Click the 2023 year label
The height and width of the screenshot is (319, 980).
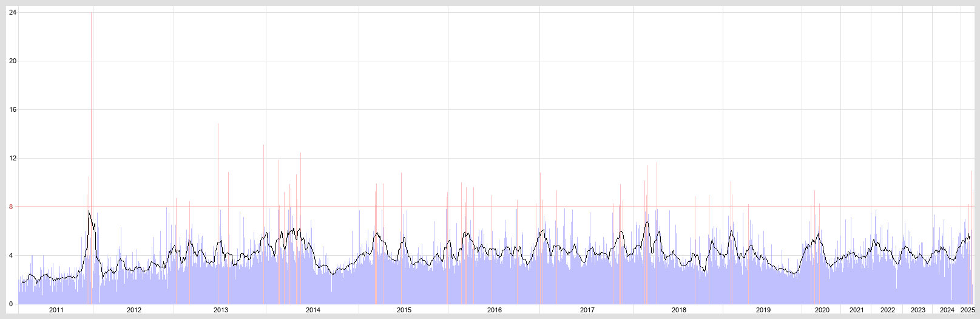pos(918,310)
